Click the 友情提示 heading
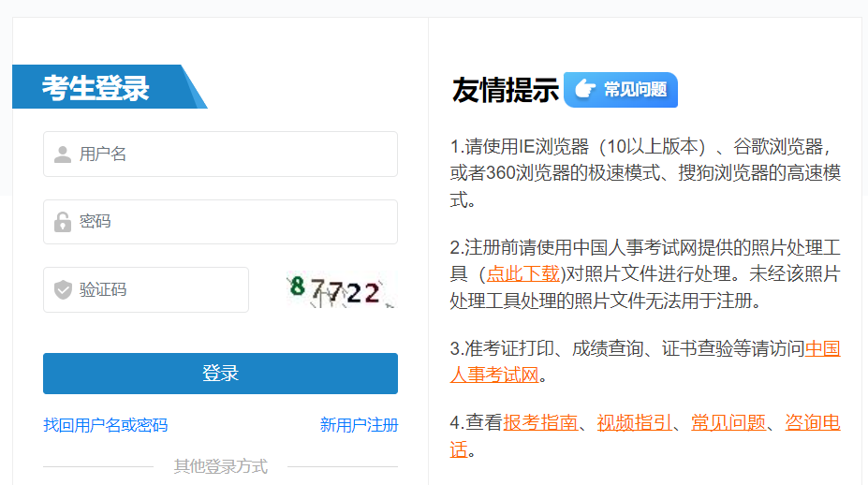The height and width of the screenshot is (485, 868). (505, 90)
